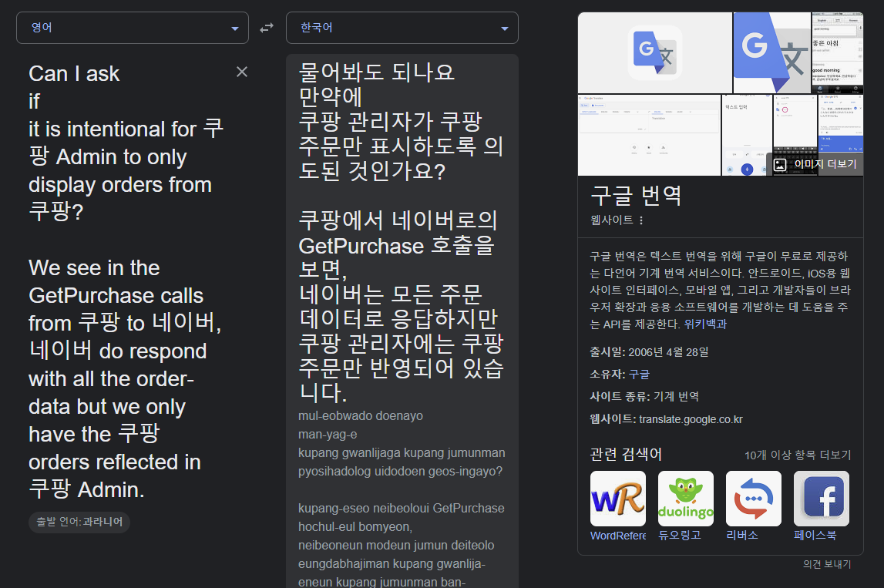Open the Facebook related search icon
Viewport: 884px width, 588px height.
(822, 499)
